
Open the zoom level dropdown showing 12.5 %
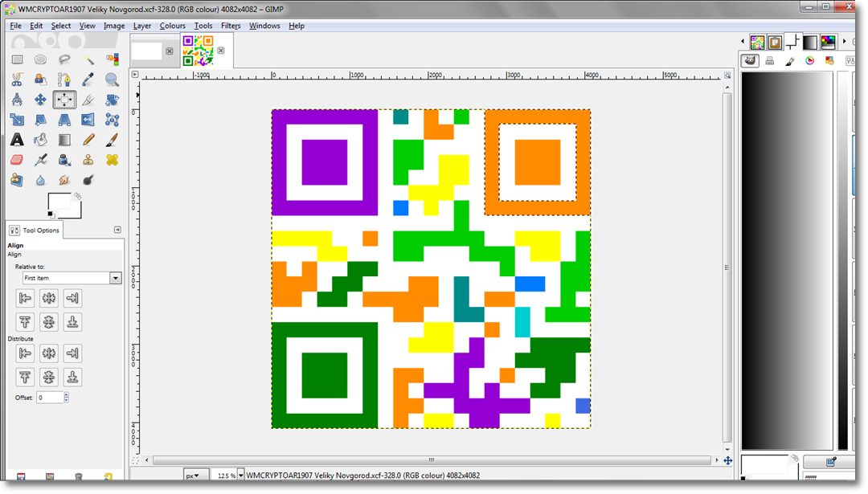[x=240, y=476]
